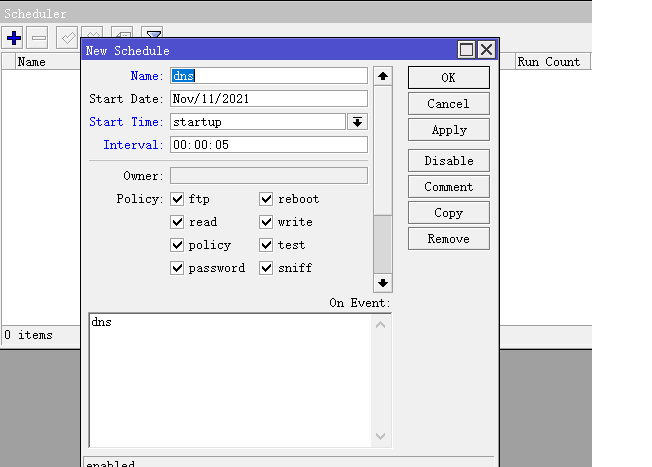Click the scroll down arrow in dialog
The height and width of the screenshot is (467, 652).
point(383,283)
